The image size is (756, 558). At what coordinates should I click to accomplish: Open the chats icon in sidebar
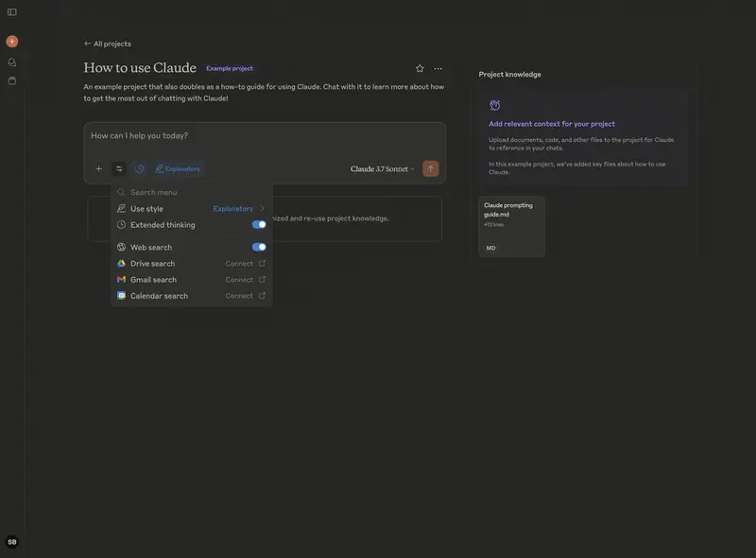point(12,62)
